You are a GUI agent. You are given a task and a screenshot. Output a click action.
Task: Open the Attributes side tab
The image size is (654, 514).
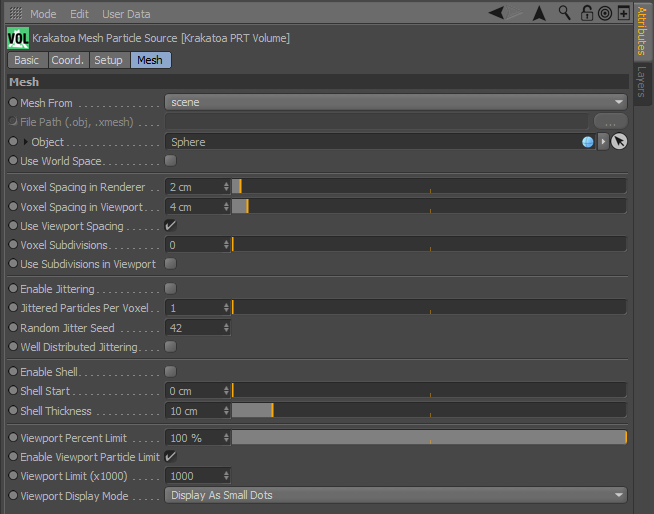click(642, 30)
